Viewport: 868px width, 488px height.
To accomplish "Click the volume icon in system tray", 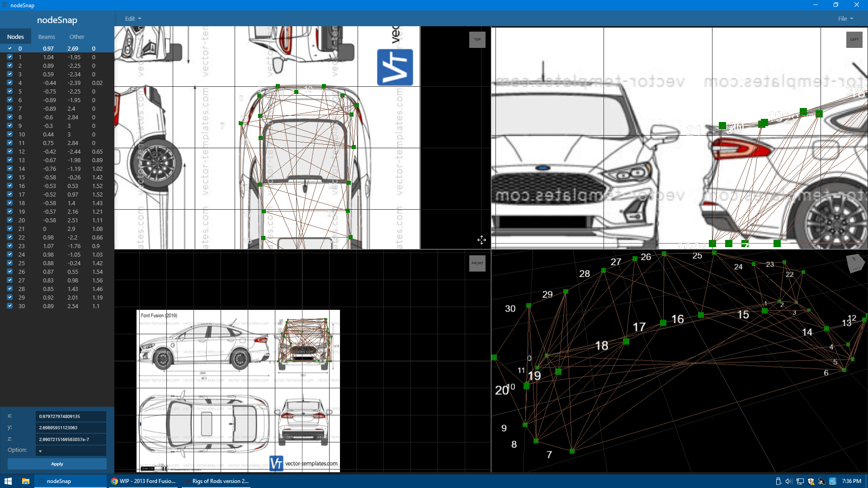I will pyautogui.click(x=788, y=481).
